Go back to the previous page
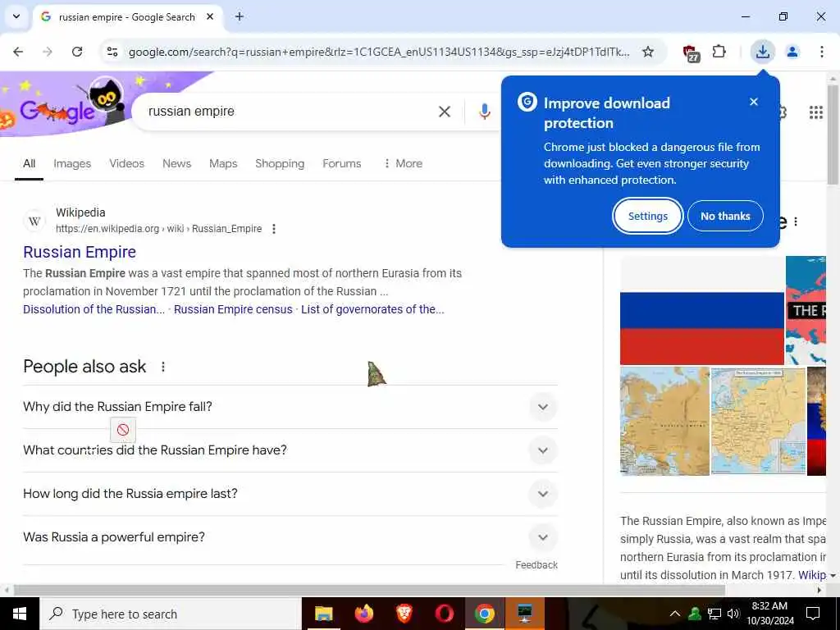Screen dimensions: 840x630 coord(18,52)
